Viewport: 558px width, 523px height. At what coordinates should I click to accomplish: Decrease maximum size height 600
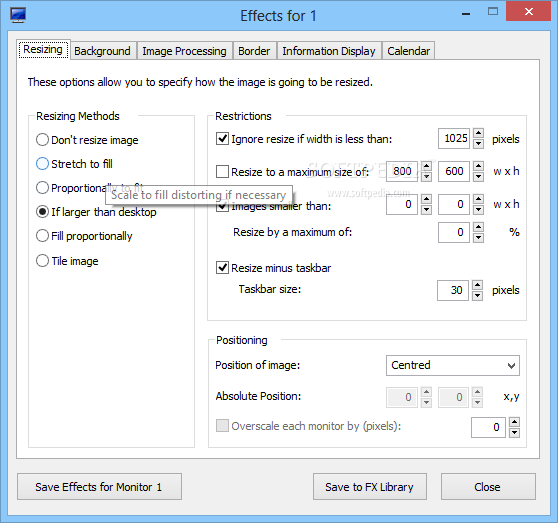point(479,176)
